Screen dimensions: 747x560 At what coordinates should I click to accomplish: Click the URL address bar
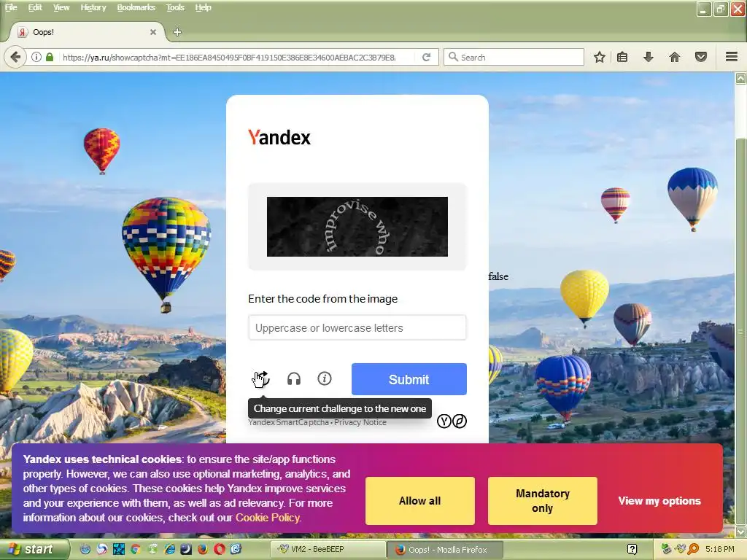[x=228, y=57]
